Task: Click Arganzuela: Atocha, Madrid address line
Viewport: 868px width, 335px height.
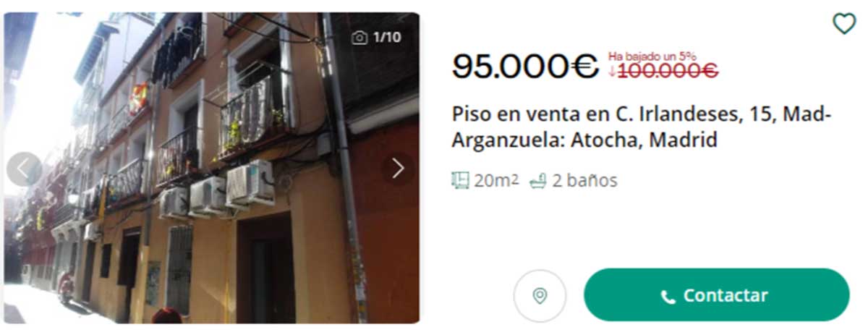Action: 584,140
